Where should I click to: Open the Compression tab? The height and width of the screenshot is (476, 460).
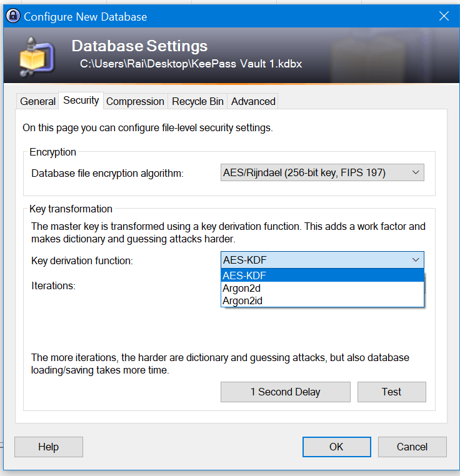click(x=135, y=101)
